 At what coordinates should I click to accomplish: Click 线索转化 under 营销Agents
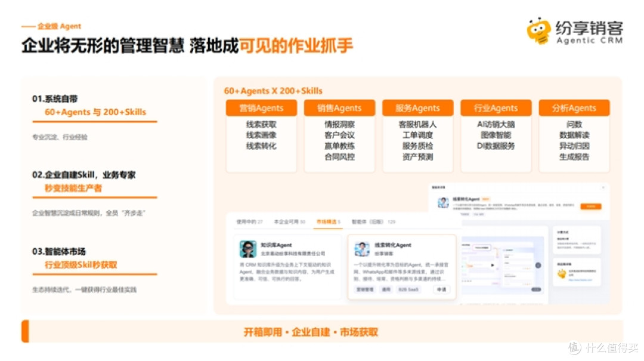(x=261, y=146)
